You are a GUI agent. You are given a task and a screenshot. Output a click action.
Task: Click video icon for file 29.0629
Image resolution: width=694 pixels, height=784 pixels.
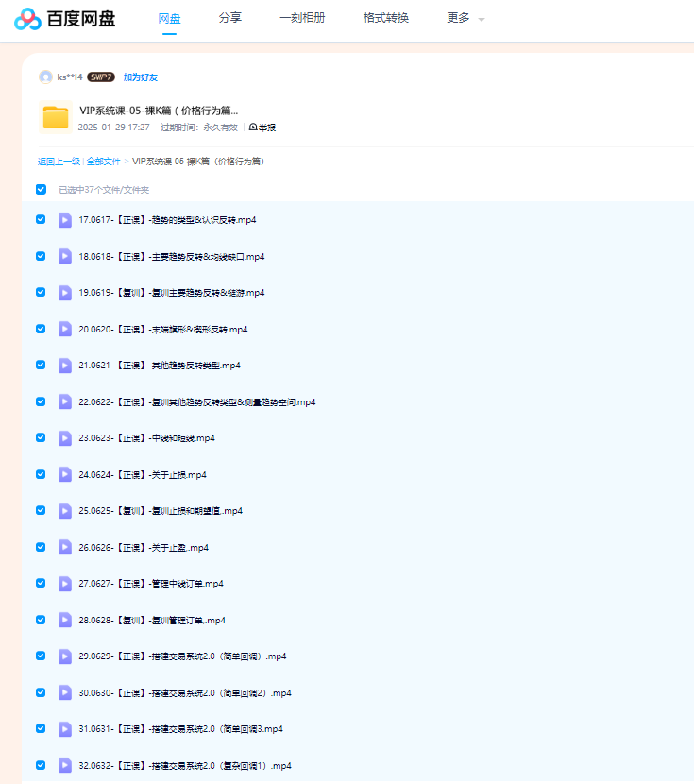[x=65, y=656]
